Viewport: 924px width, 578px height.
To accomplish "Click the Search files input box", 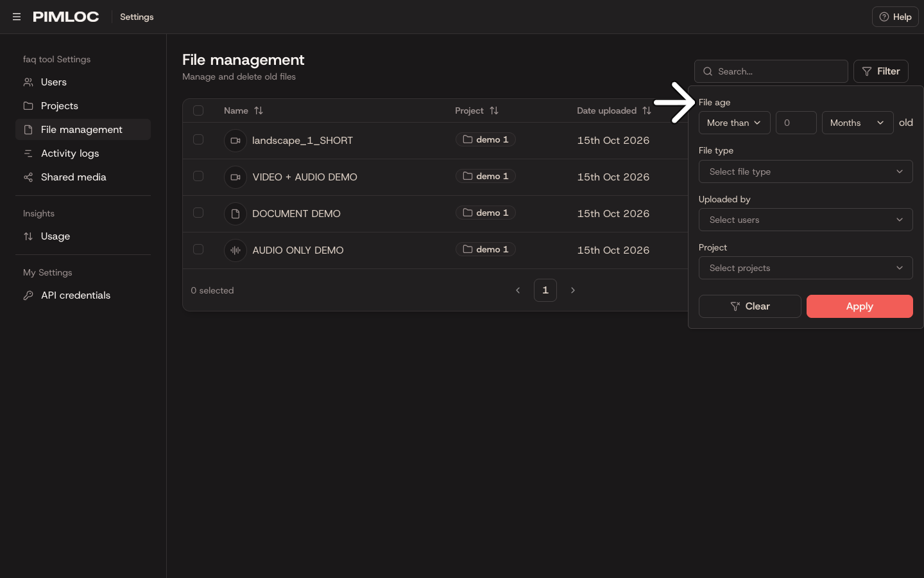I will point(771,71).
